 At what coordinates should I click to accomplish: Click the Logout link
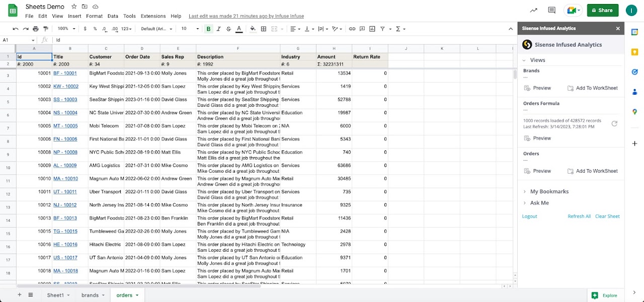click(x=530, y=216)
